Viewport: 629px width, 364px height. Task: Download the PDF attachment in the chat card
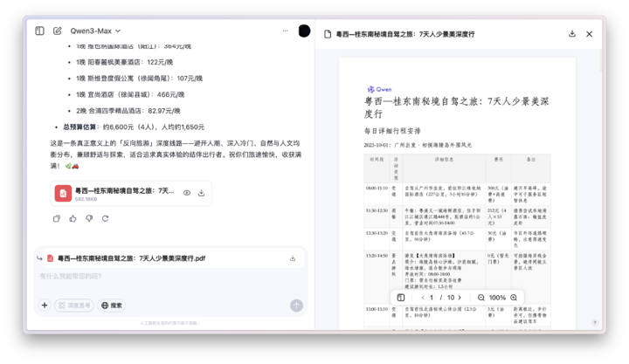(202, 193)
